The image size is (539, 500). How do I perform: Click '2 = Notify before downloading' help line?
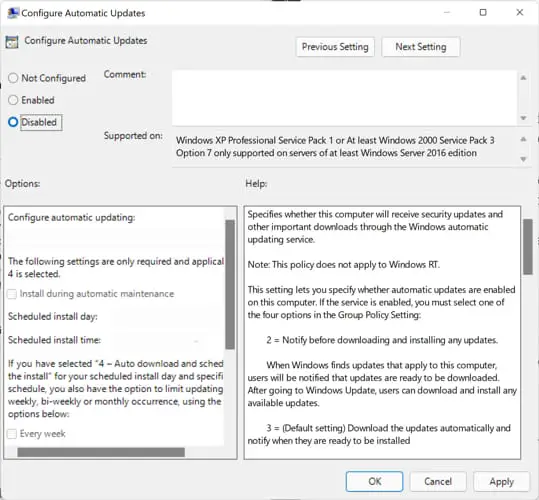coord(382,340)
